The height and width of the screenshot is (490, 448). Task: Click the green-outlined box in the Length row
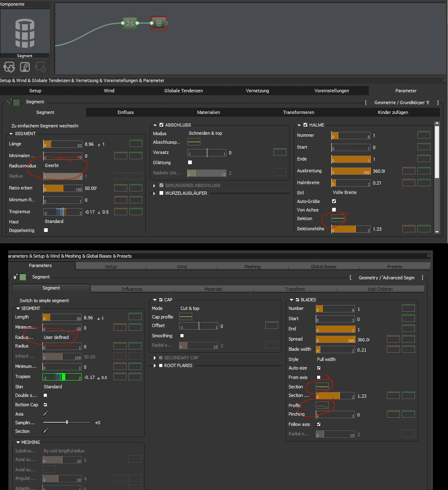click(135, 316)
